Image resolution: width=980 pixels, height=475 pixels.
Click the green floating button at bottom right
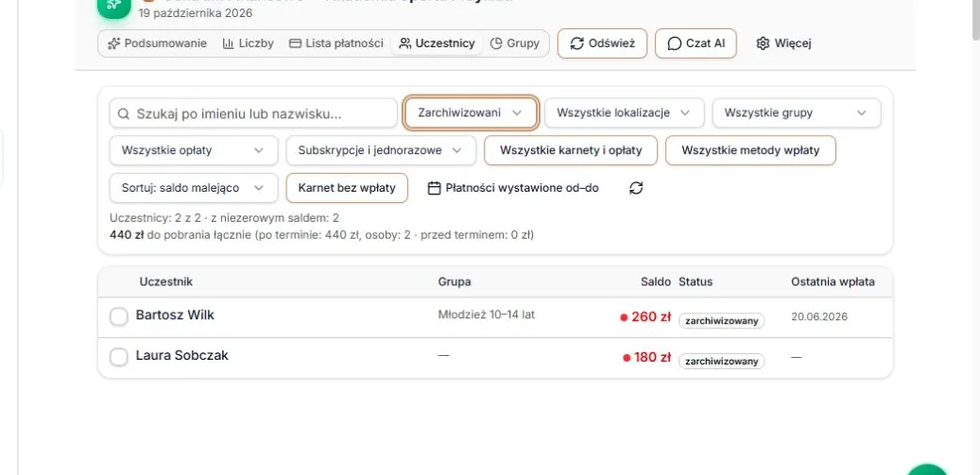click(927, 471)
